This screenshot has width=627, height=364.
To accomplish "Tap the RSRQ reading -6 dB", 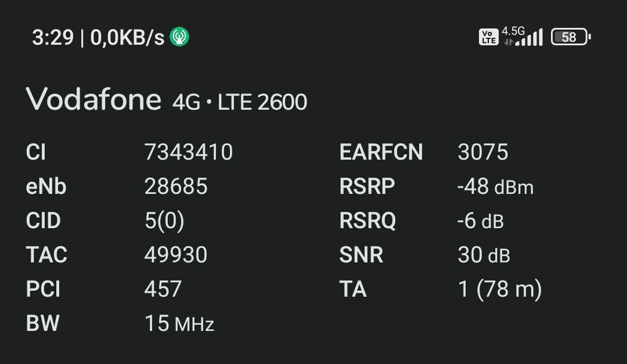I will pyautogui.click(x=481, y=221).
